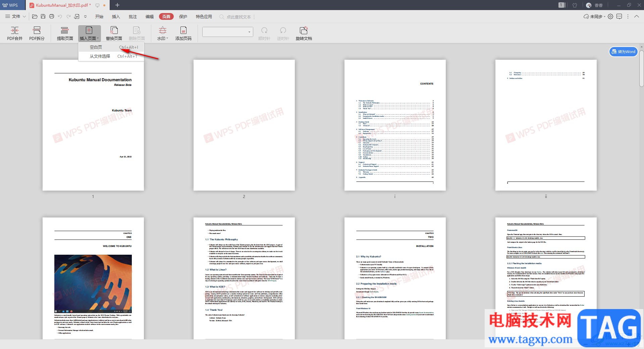
Task: Click the feedback chat bubble icon
Action: 619,16
